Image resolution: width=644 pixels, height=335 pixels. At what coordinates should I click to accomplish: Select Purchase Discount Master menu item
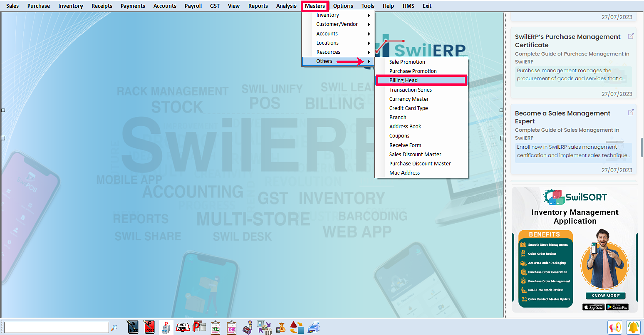pos(421,163)
